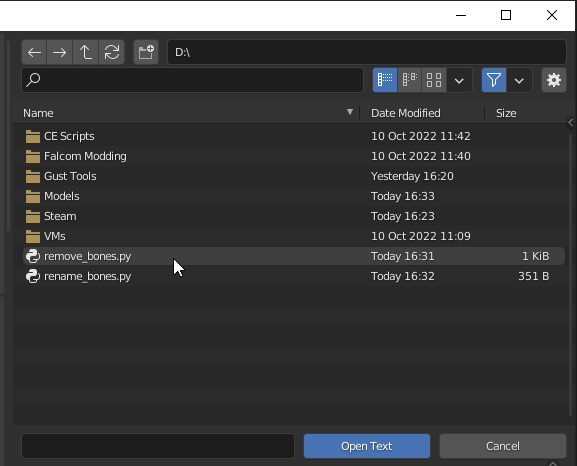Go forward to next folder
This screenshot has height=466, width=577.
click(59, 52)
